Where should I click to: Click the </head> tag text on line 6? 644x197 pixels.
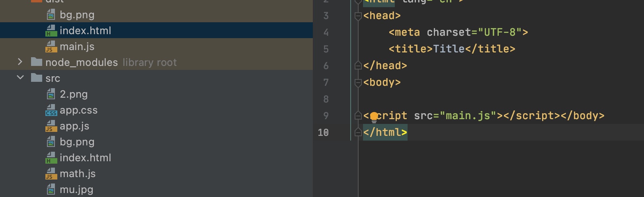coord(385,66)
